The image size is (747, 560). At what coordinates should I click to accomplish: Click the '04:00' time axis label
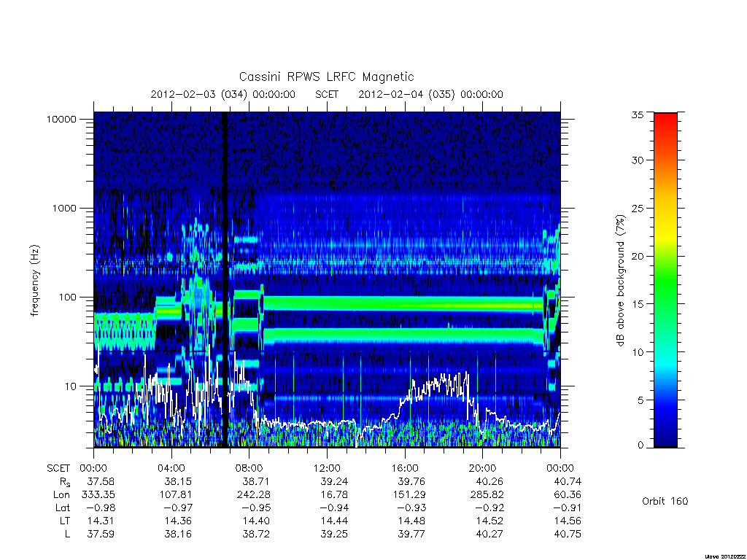pyautogui.click(x=171, y=469)
